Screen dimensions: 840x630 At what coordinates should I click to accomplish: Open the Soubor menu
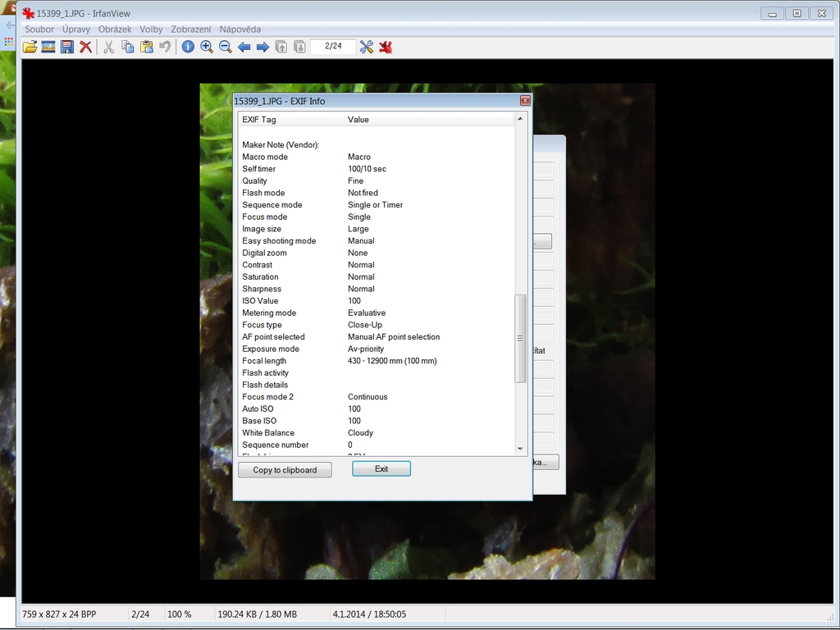click(39, 30)
